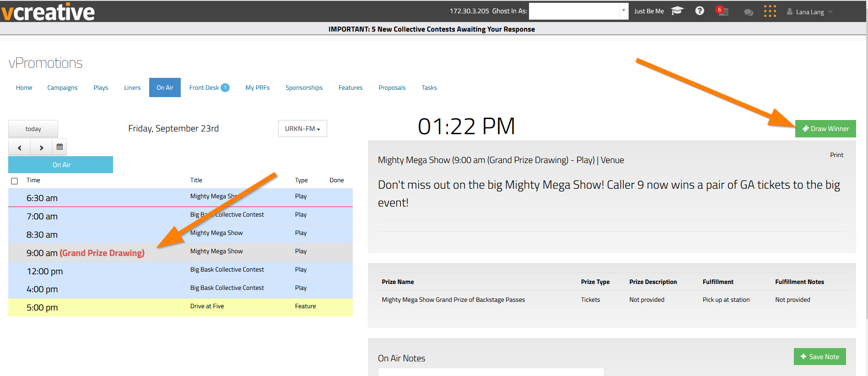This screenshot has width=868, height=376.
Task: Select the 12:00 pm Big Bask Collective Contest
Action: coord(180,271)
